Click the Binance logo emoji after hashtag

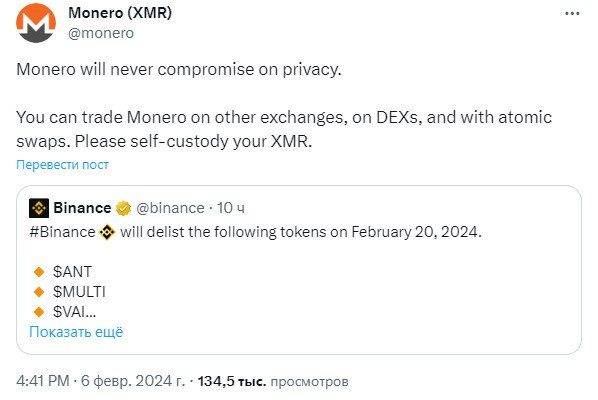pyautogui.click(x=107, y=232)
